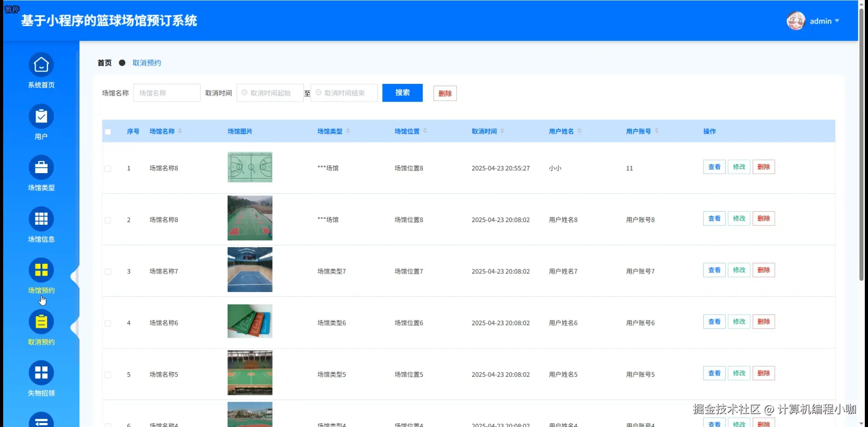Toggle the select-all header checkbox

tap(108, 132)
